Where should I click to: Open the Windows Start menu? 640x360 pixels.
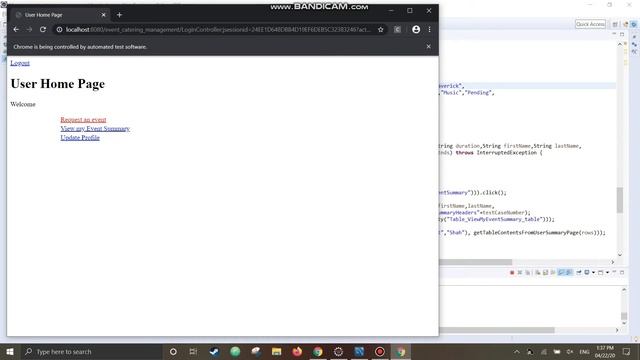point(10,351)
